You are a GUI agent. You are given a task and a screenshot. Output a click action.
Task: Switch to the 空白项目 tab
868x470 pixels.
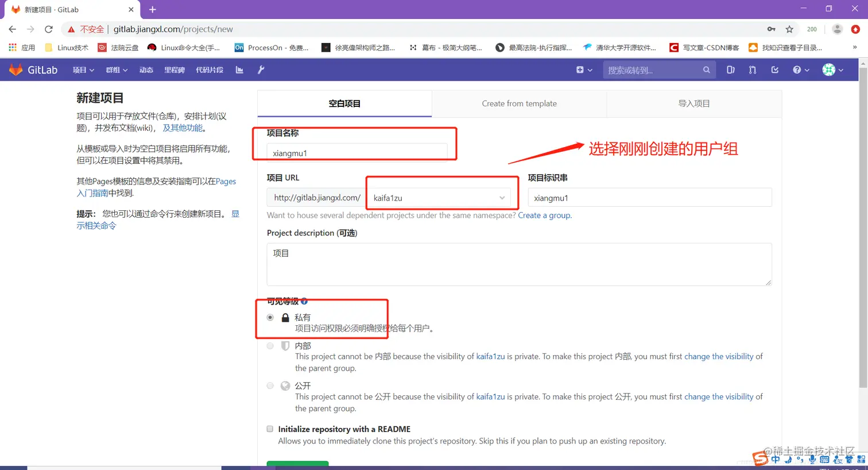point(344,103)
